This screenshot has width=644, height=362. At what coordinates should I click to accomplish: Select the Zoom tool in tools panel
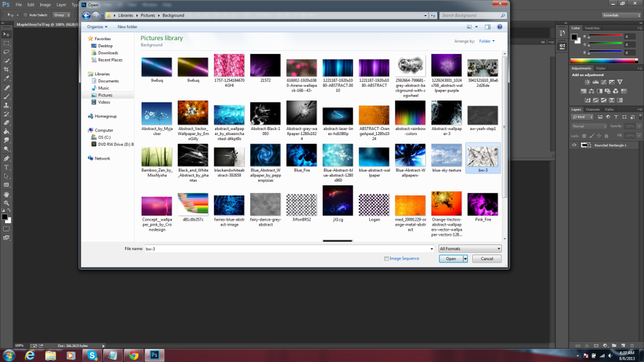click(6, 203)
